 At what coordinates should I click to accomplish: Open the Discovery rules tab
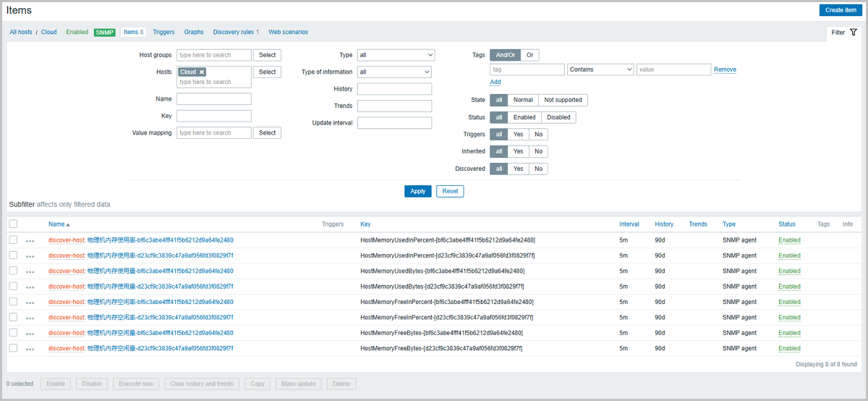point(235,32)
